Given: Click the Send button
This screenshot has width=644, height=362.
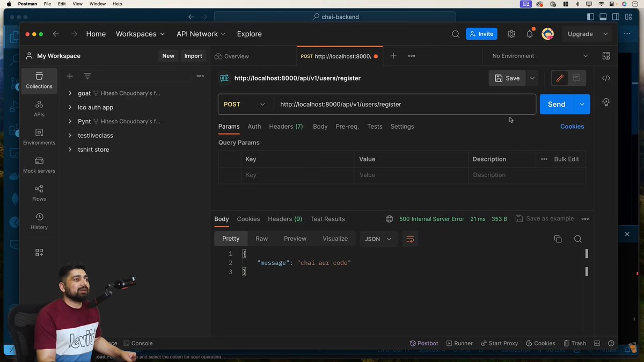Looking at the screenshot, I should [x=556, y=104].
